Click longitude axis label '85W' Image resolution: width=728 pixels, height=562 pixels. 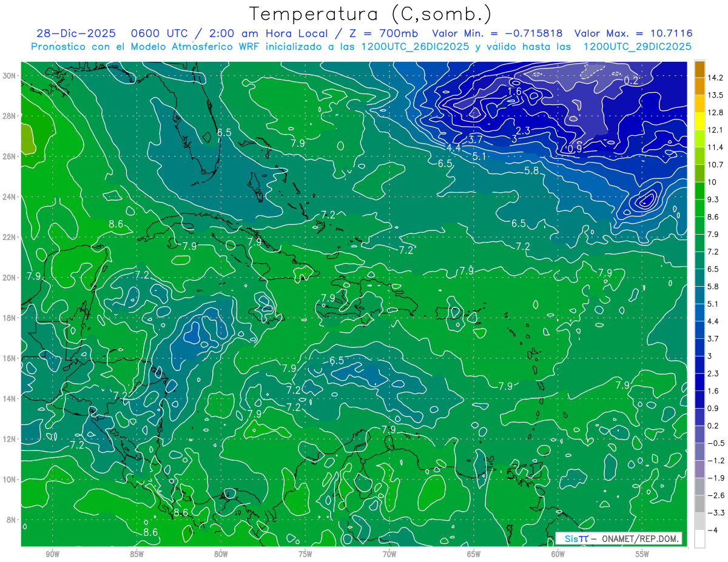click(136, 554)
